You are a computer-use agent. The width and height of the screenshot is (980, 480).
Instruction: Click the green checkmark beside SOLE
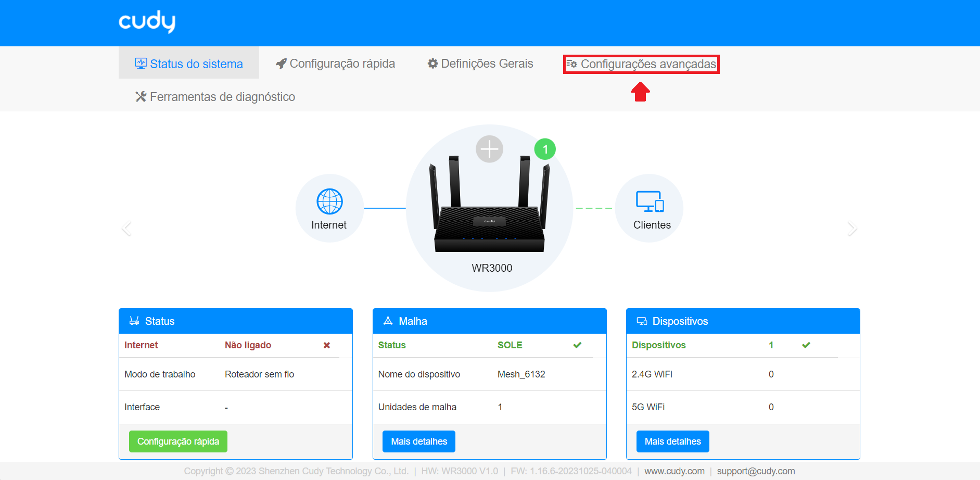pos(577,345)
